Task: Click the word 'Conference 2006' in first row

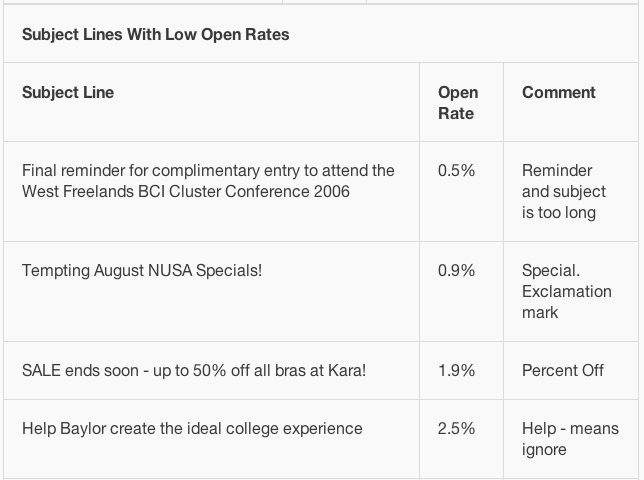Action: point(287,192)
